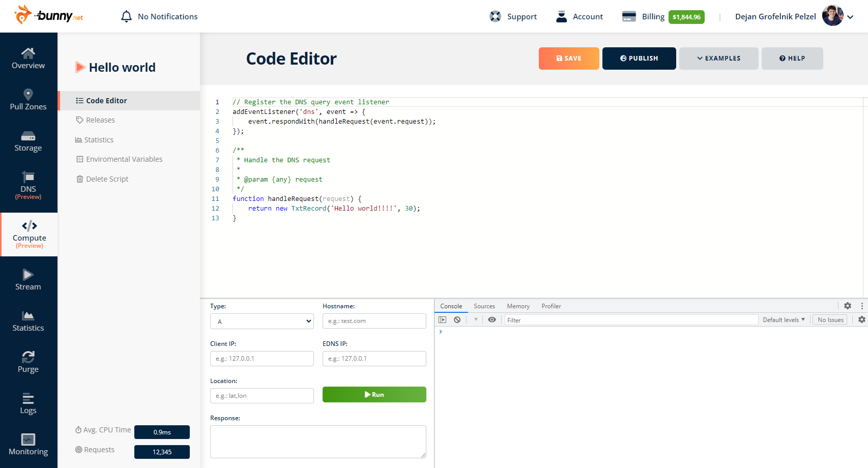868x468 pixels.
Task: Click the Support lifebuoy icon
Action: (x=495, y=16)
